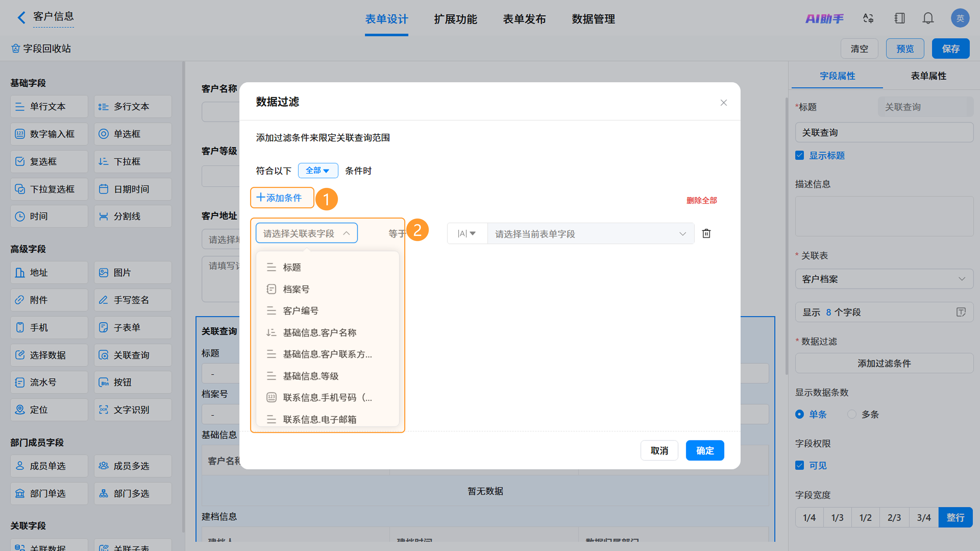Switch to 表单属性 tab
Image resolution: width=980 pixels, height=551 pixels.
[x=928, y=76]
